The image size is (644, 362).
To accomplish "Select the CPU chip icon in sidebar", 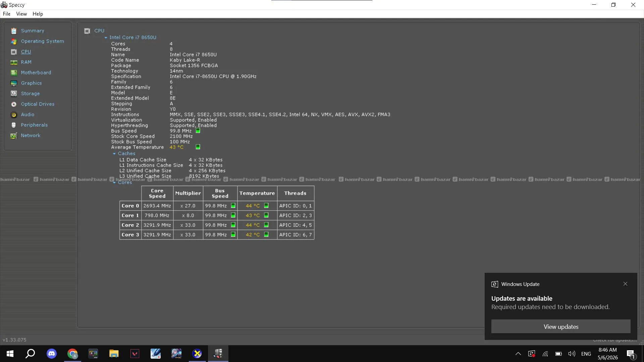I will coord(14,52).
